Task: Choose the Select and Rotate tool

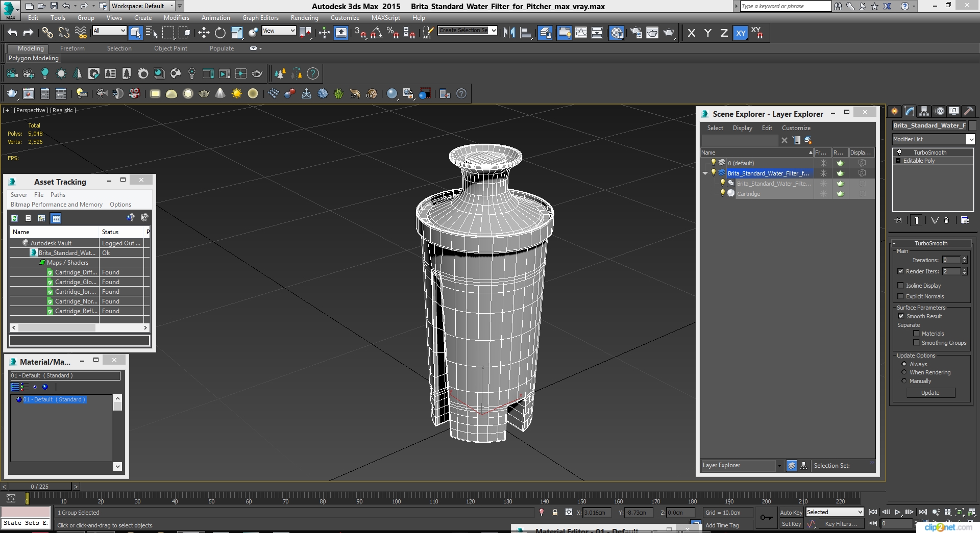Action: click(220, 33)
